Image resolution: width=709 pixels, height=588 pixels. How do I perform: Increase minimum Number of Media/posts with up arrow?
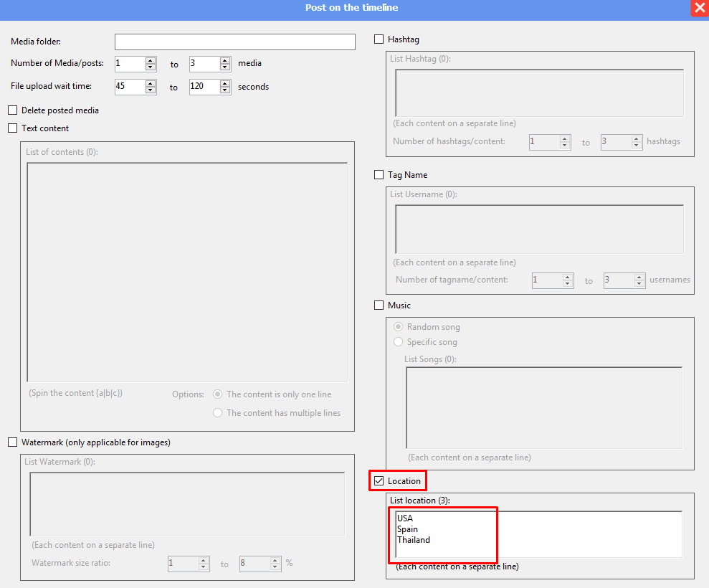pyautogui.click(x=151, y=60)
